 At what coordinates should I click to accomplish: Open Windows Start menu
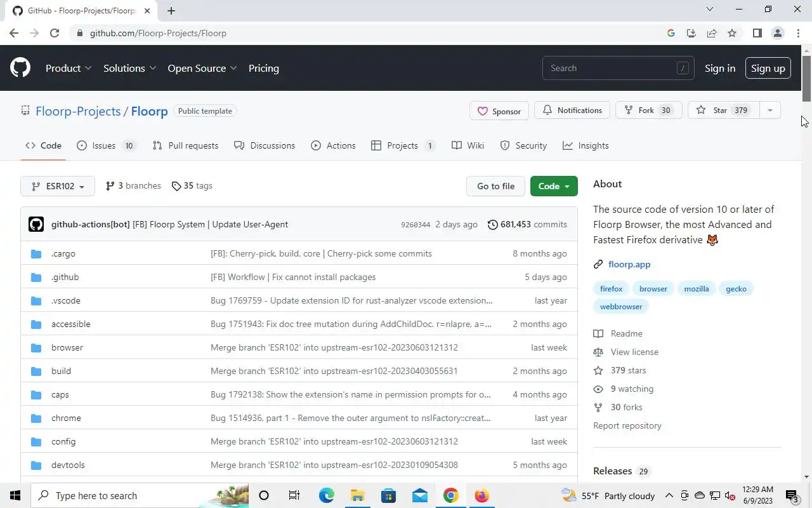pos(15,495)
